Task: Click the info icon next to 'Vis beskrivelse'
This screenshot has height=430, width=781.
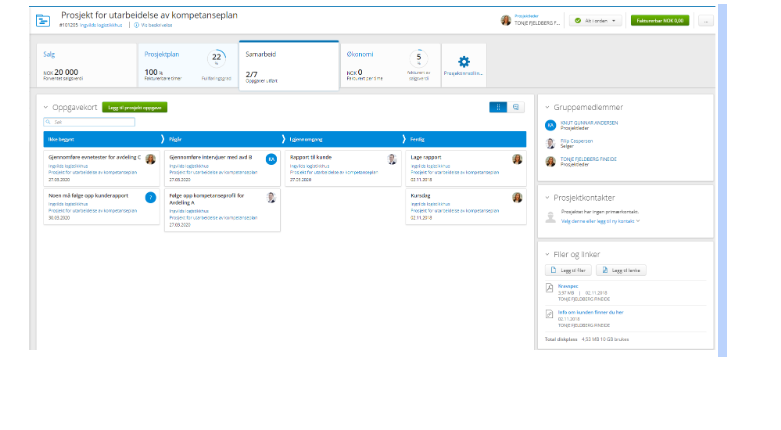Action: click(x=136, y=25)
